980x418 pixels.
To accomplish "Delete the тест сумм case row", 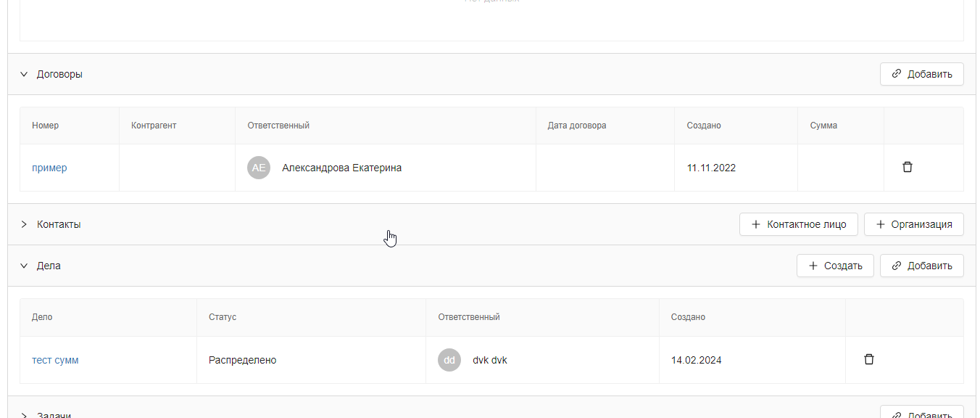I will pos(869,359).
